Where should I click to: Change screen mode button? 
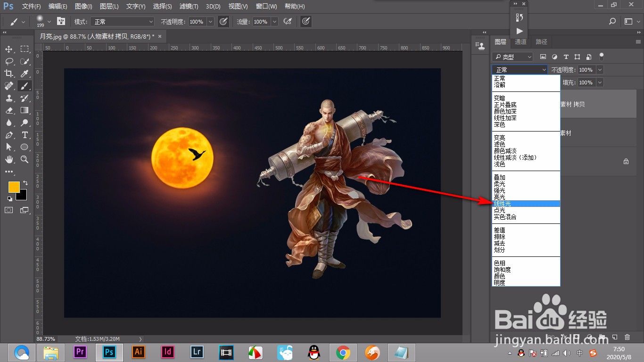coord(25,210)
